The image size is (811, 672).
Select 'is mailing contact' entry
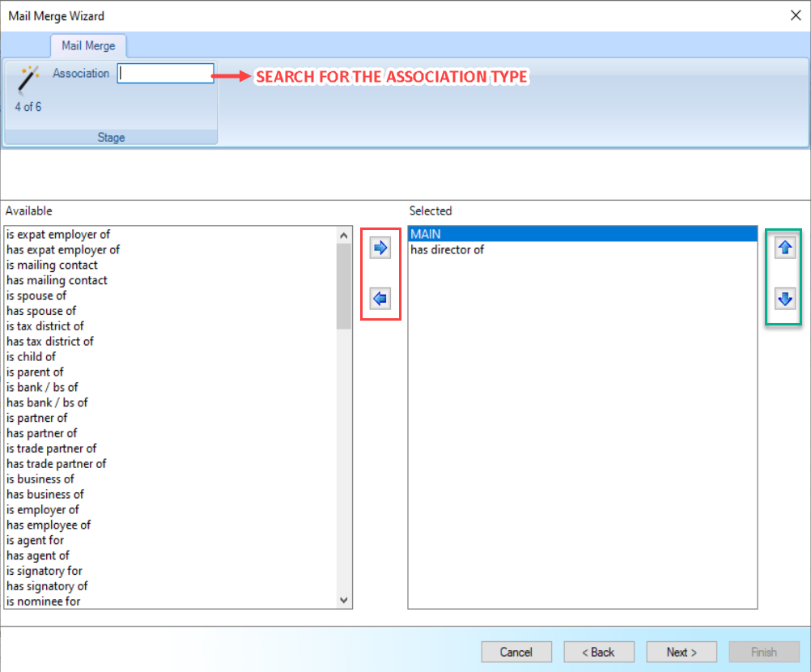point(171,265)
